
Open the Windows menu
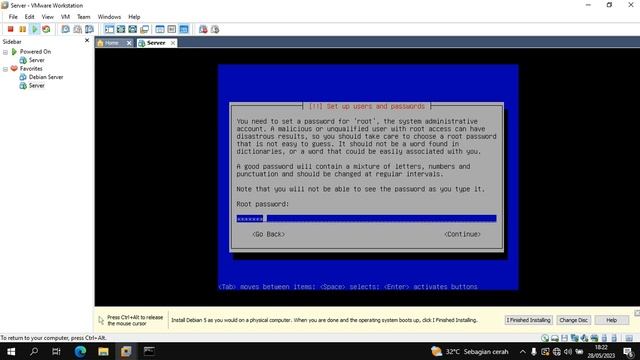click(109, 17)
